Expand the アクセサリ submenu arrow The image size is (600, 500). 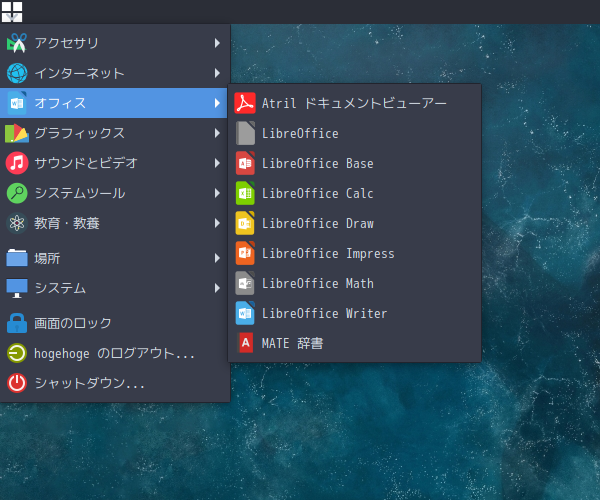tap(217, 43)
